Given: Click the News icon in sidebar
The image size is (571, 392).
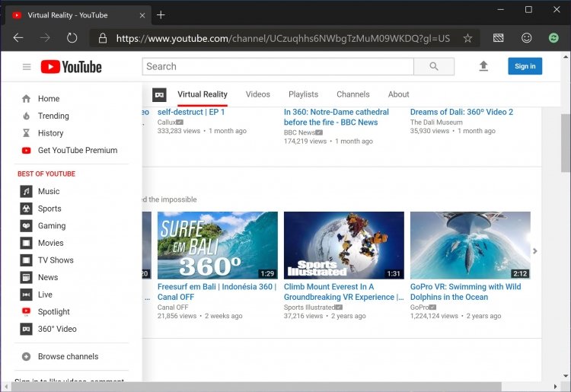Looking at the screenshot, I should coord(26,277).
